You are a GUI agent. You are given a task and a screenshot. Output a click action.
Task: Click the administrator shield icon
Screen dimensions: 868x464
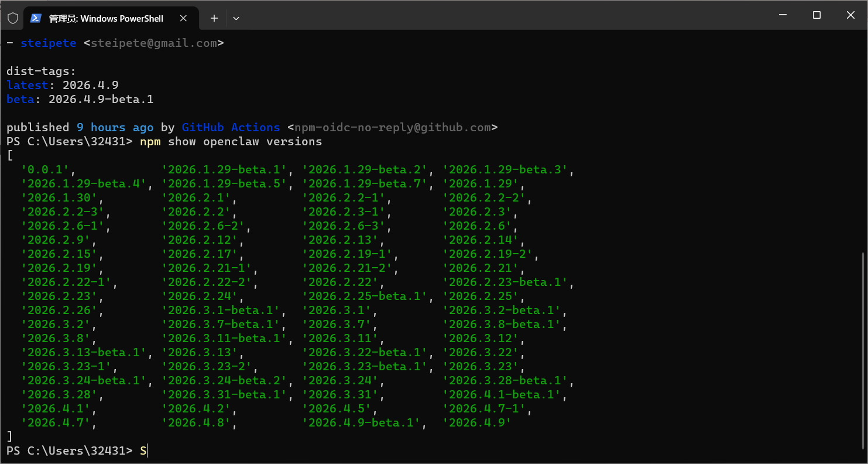[x=13, y=18]
